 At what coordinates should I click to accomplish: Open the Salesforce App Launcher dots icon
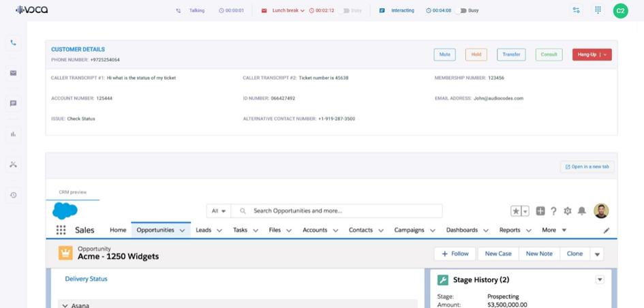point(61,230)
